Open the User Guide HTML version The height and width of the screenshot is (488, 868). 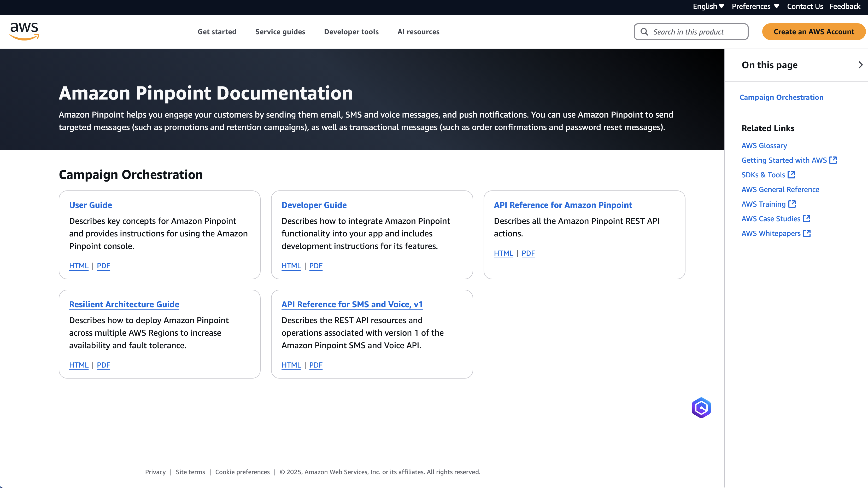coord(79,266)
